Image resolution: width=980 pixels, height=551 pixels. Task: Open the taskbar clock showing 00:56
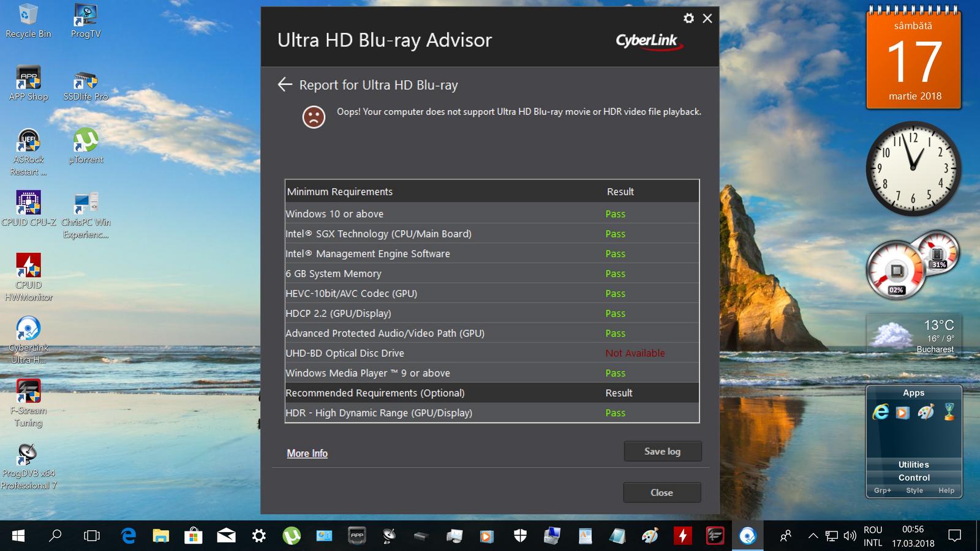913,536
